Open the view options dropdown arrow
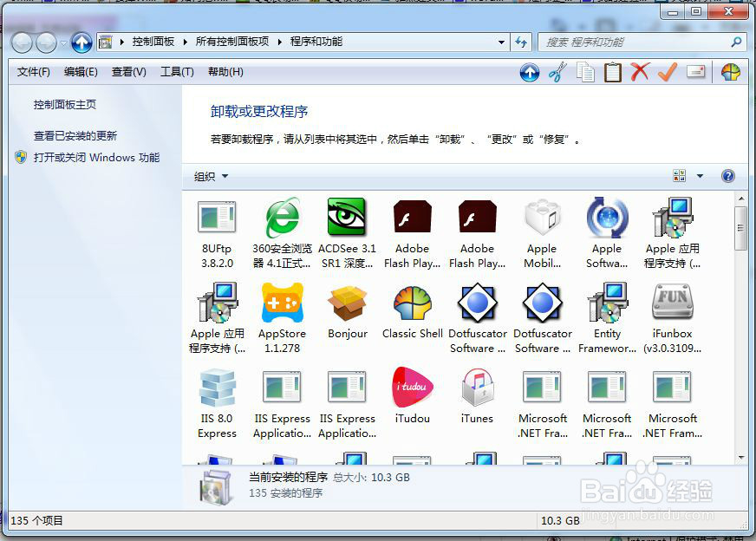Screen dimensions: 756x541 click(700, 176)
